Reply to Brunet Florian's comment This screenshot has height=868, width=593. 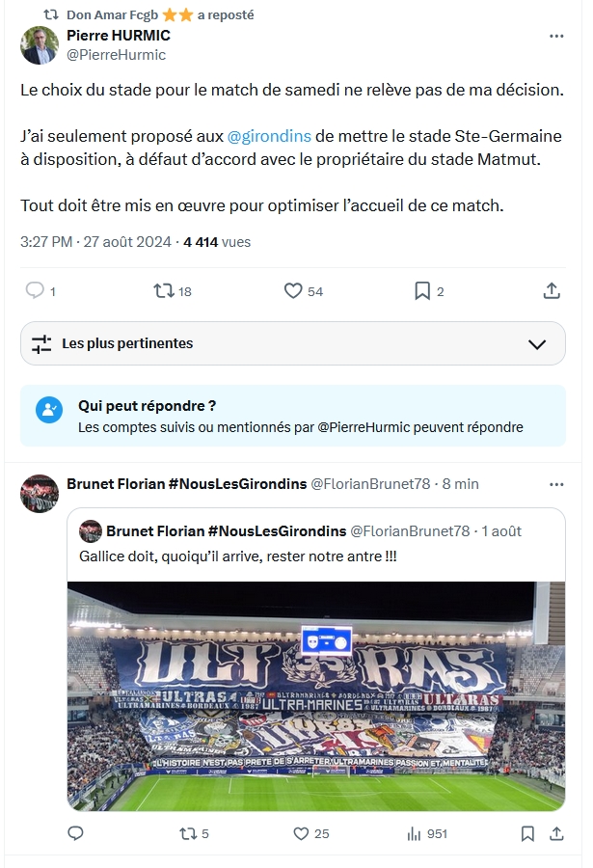[x=76, y=833]
